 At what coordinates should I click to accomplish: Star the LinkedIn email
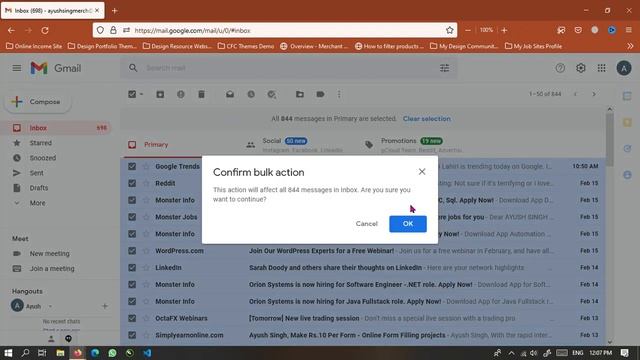coord(146,267)
